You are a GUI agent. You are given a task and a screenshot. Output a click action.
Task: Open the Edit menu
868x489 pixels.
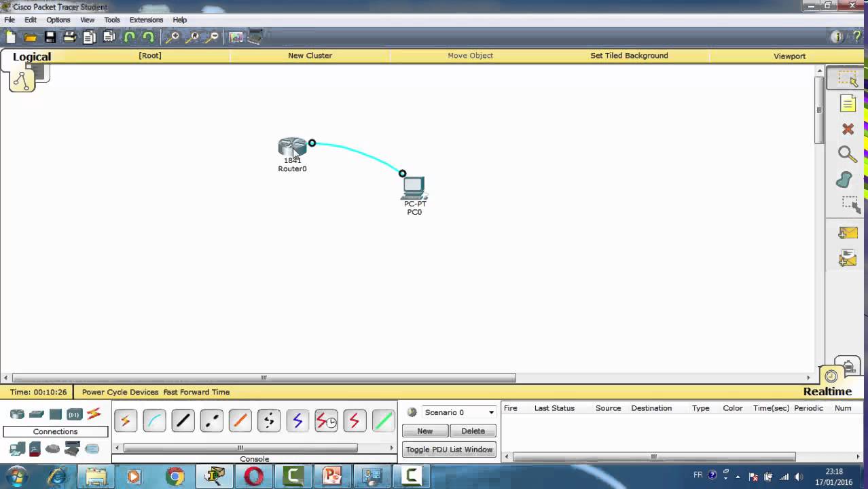(x=31, y=20)
